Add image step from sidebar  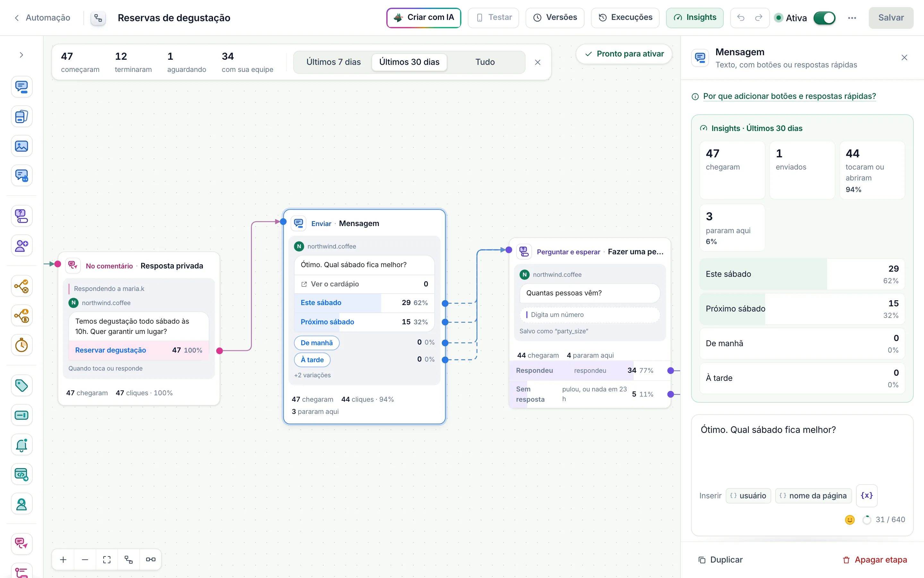[21, 146]
